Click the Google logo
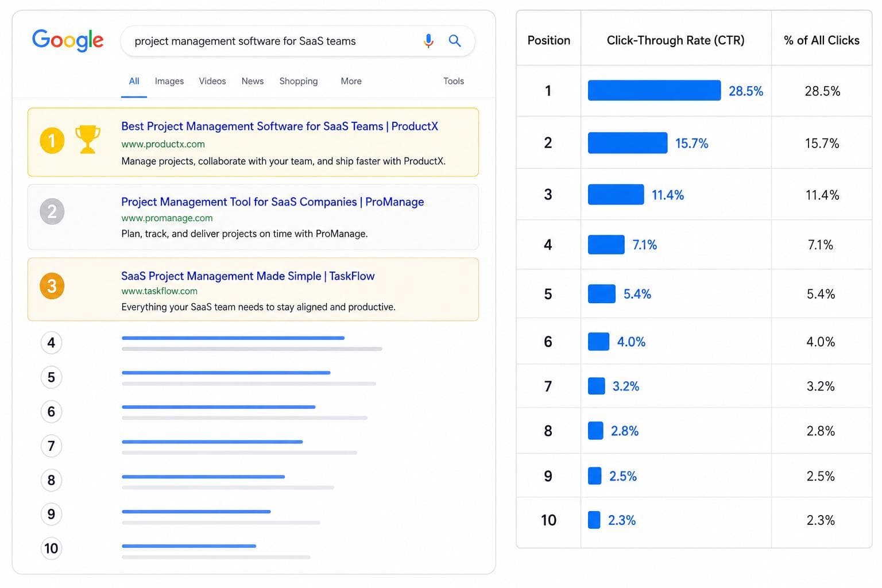 click(68, 40)
